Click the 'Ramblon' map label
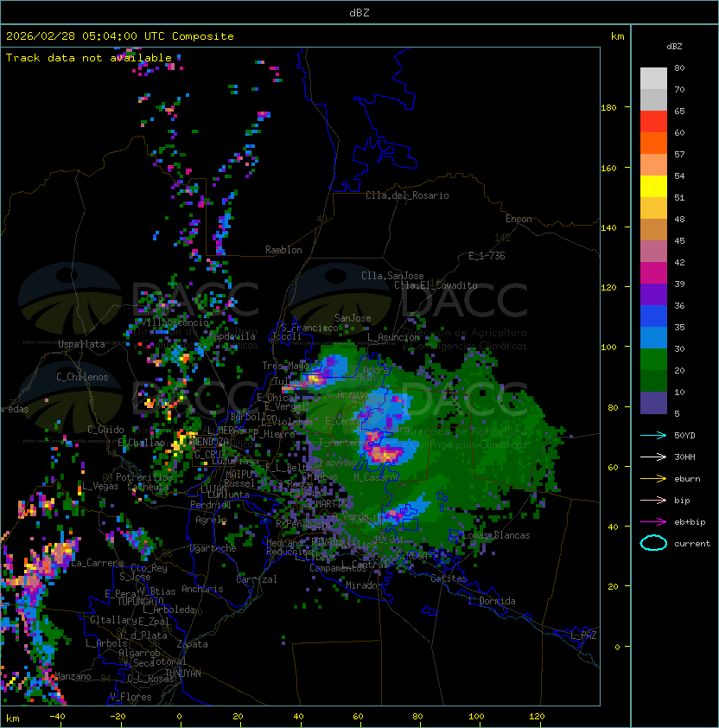719x728 pixels. click(x=283, y=250)
